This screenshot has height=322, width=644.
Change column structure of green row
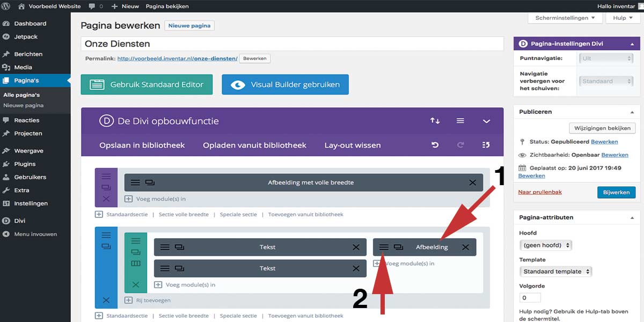click(x=135, y=264)
